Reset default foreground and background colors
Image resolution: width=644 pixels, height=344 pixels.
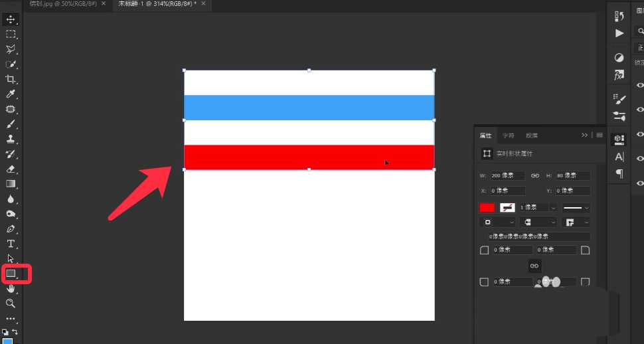point(5,331)
